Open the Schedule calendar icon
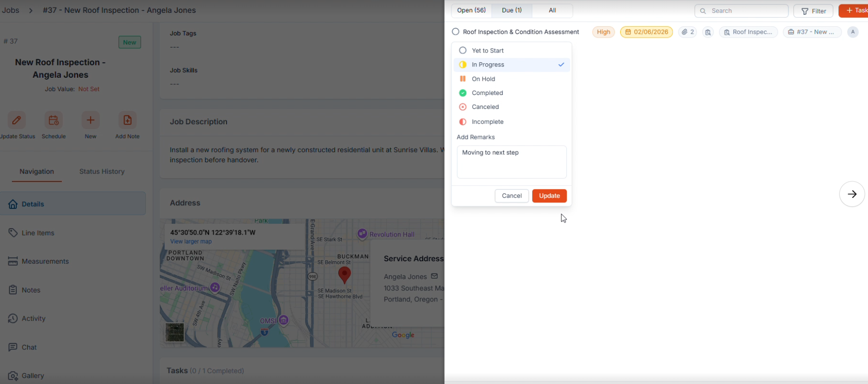This screenshot has height=384, width=868. tap(53, 120)
